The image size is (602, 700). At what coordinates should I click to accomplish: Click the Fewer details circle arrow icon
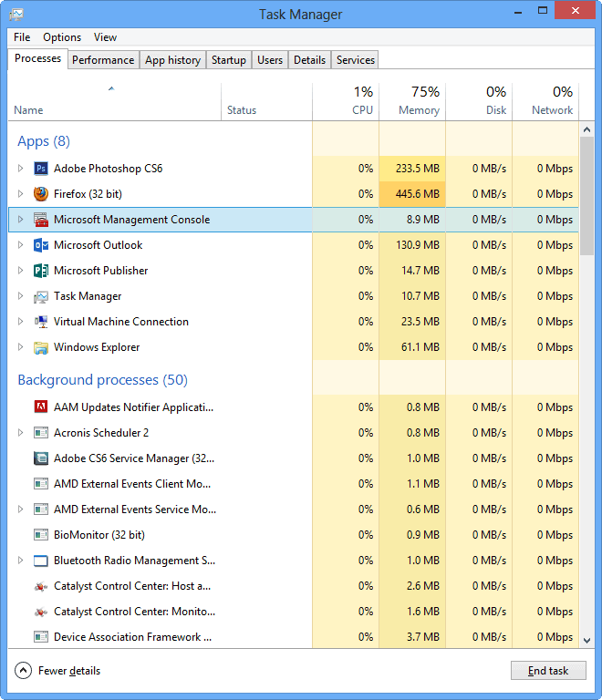(23, 670)
